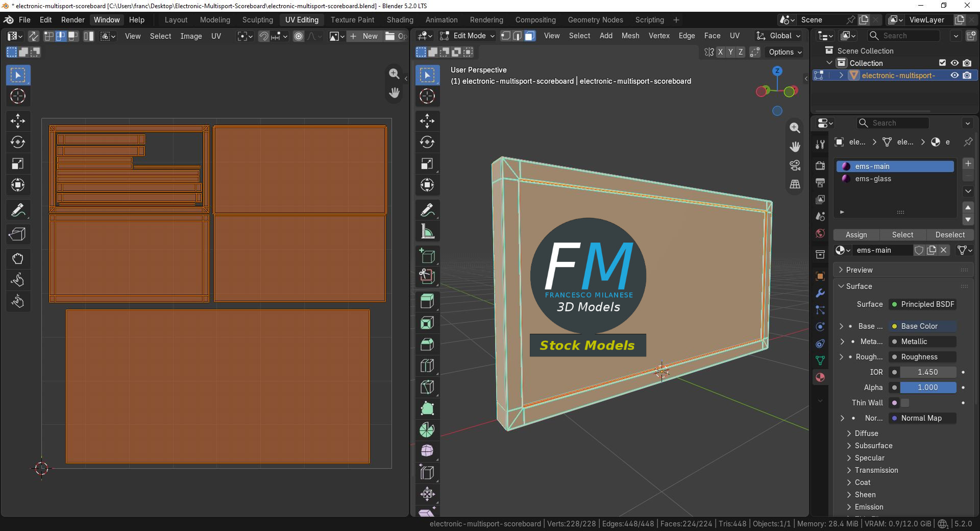The image size is (980, 531).
Task: Open the File menu
Action: [x=24, y=20]
